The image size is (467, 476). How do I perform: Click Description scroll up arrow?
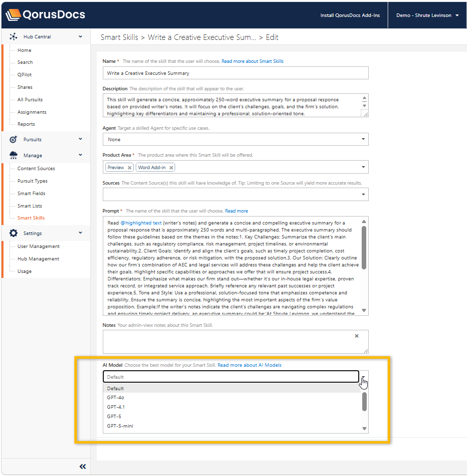click(x=364, y=98)
